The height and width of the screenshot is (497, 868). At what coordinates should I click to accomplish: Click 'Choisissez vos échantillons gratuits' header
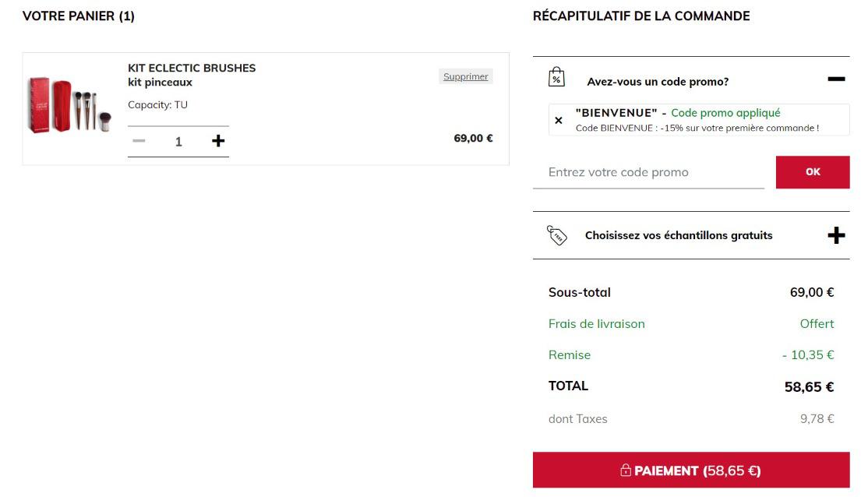(679, 235)
